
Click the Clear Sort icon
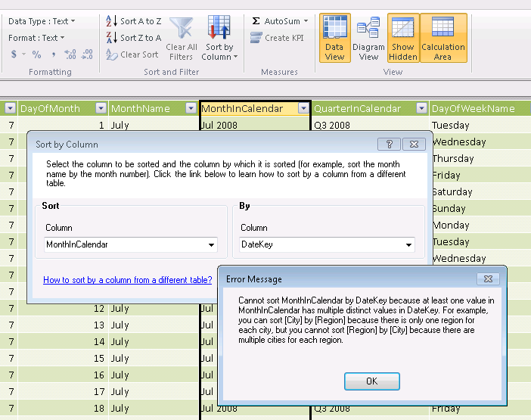pos(111,54)
